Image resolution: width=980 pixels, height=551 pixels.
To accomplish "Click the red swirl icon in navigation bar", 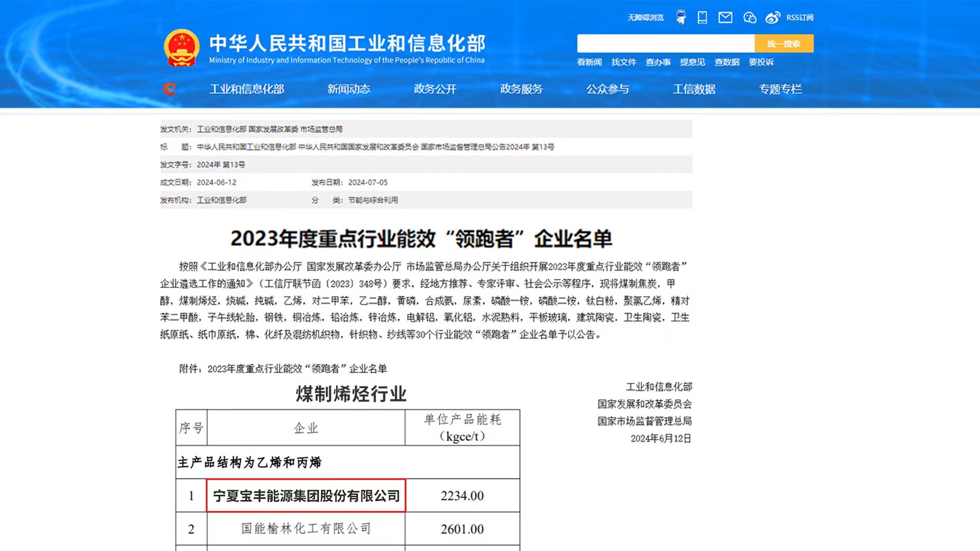I will click(x=170, y=89).
